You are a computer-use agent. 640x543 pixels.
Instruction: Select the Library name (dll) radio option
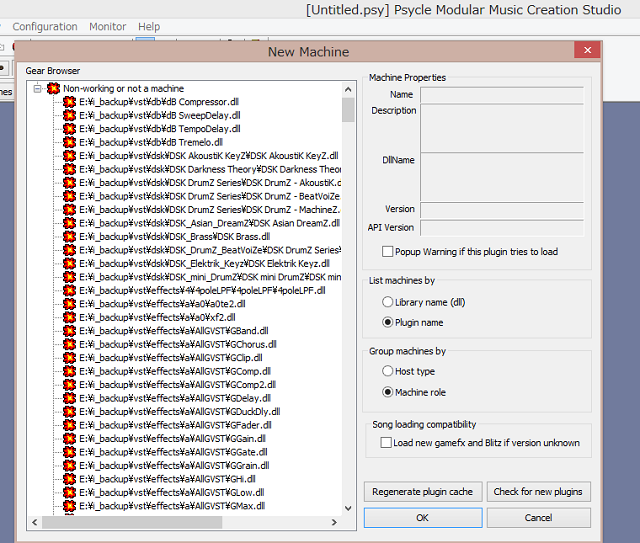[x=387, y=302]
